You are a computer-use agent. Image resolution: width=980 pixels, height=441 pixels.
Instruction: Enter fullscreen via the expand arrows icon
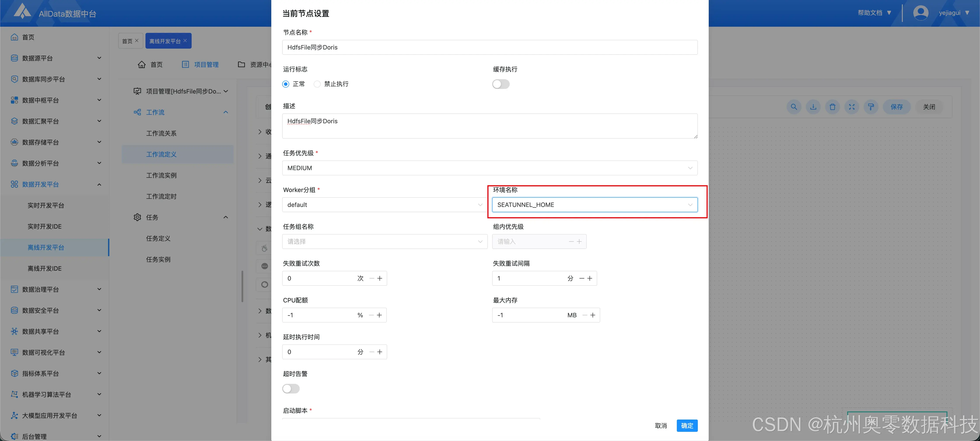click(852, 107)
